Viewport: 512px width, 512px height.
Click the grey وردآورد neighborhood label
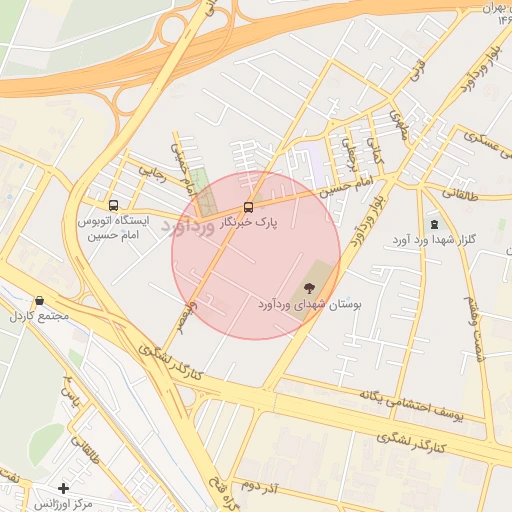[188, 228]
